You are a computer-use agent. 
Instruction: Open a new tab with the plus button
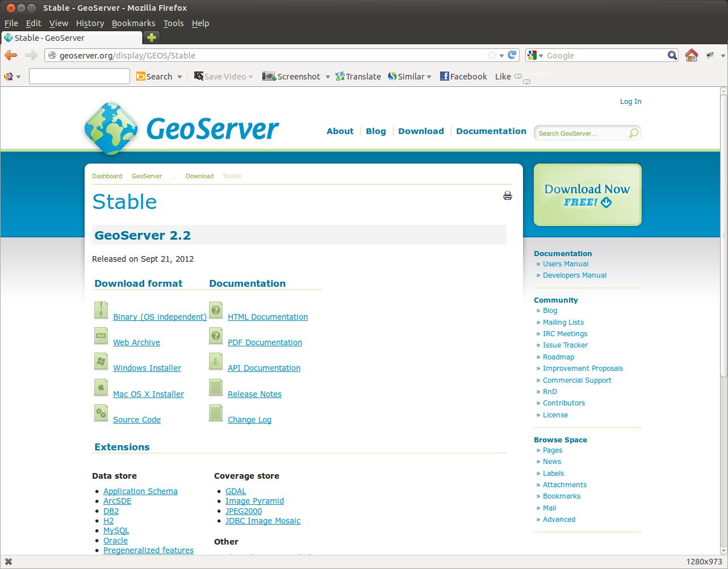(151, 37)
